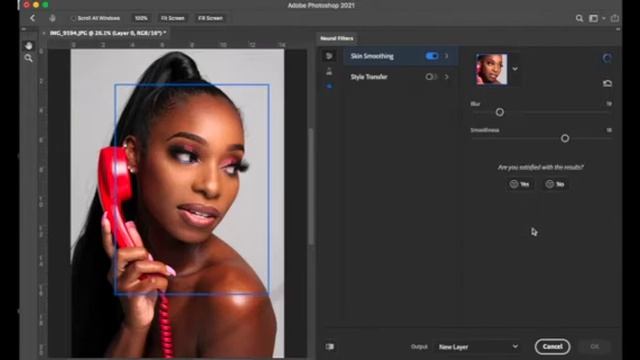Answer No to satisfaction prompt
This screenshot has height=360, width=640.
[555, 184]
